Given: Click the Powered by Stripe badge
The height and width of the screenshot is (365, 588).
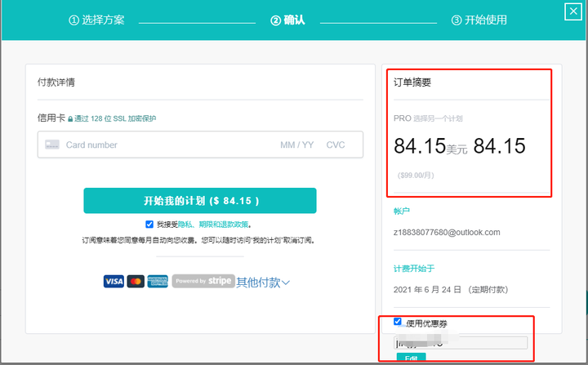Looking at the screenshot, I should 203,281.
